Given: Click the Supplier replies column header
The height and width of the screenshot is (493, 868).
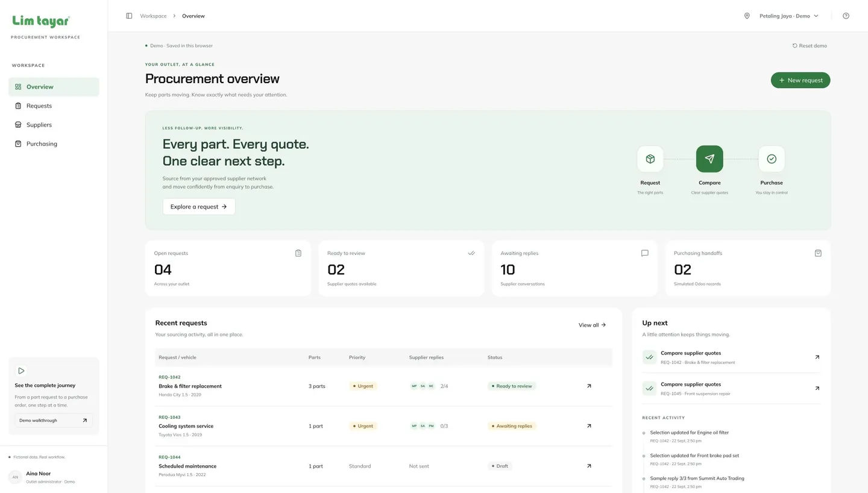Looking at the screenshot, I should tap(426, 357).
